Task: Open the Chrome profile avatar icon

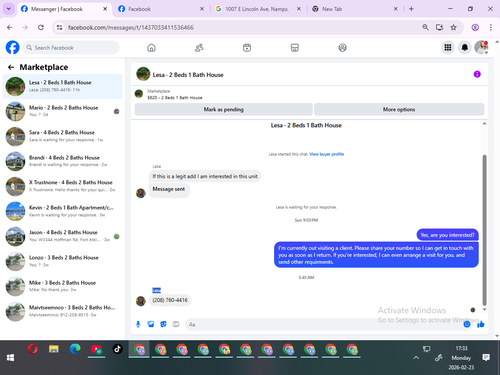Action: click(475, 27)
